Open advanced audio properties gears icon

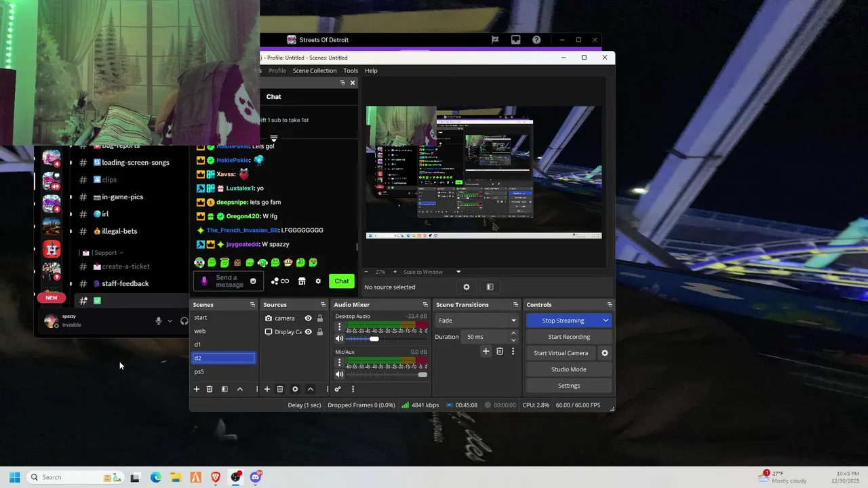point(338,389)
